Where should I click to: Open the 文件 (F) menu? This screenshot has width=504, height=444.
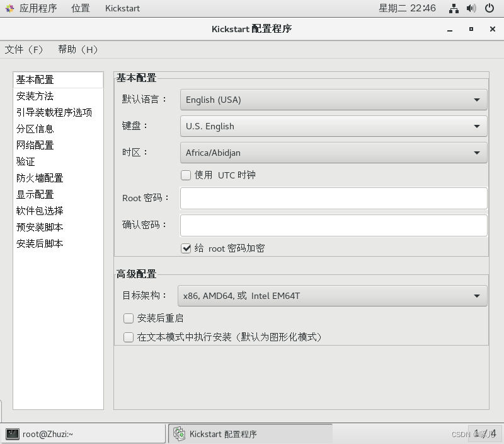pyautogui.click(x=24, y=50)
